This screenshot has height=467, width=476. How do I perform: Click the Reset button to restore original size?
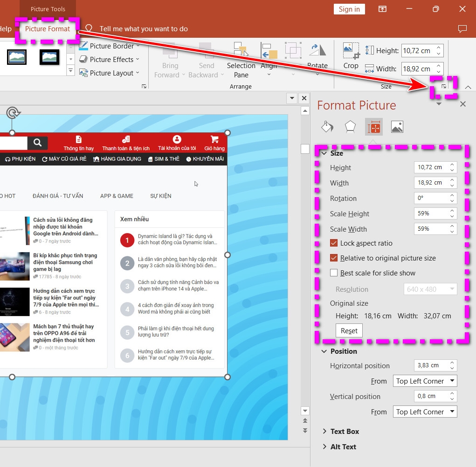[x=349, y=330]
